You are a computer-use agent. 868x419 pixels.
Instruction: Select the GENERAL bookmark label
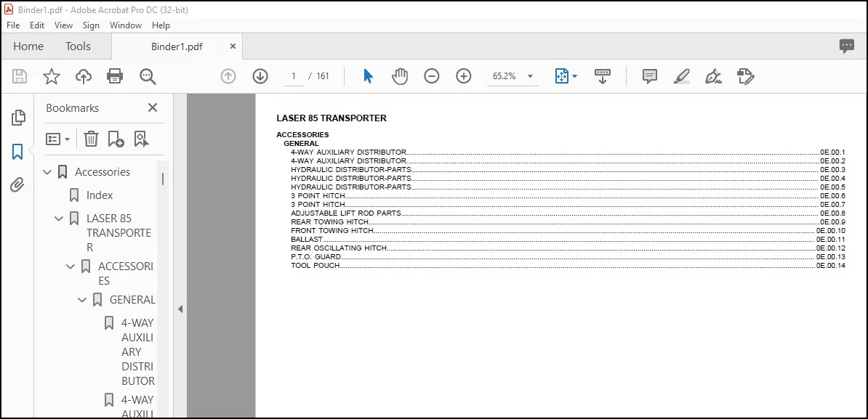tap(132, 300)
